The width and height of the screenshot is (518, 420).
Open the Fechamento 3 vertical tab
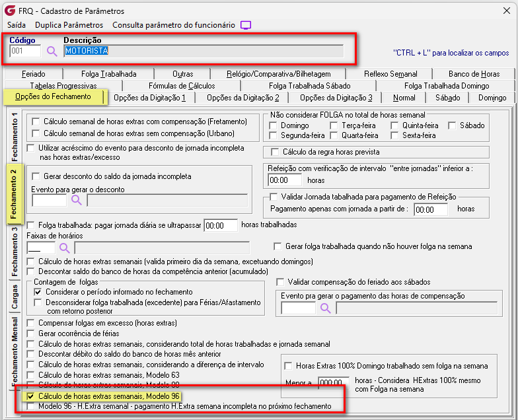pyautogui.click(x=15, y=251)
